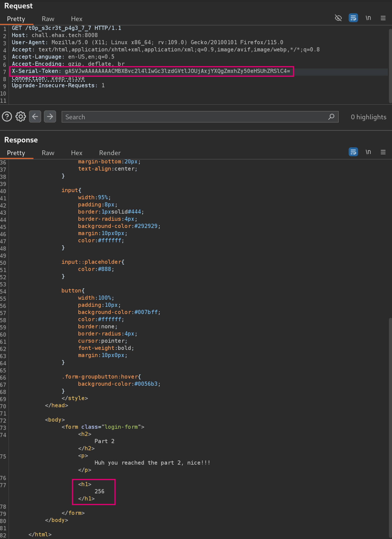Click the User-Agent header line
The height and width of the screenshot is (539, 392).
click(x=147, y=42)
